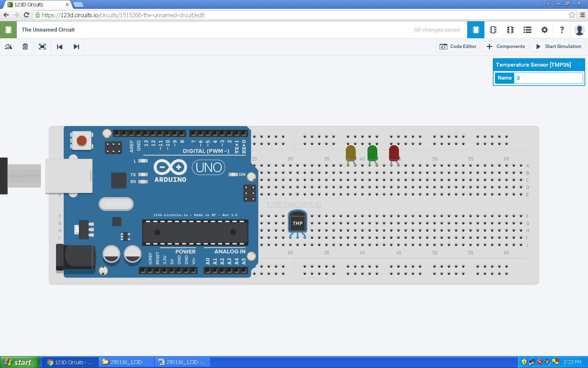Click the Name field of the TMP36 sensor
The height and width of the screenshot is (368, 588).
click(548, 78)
